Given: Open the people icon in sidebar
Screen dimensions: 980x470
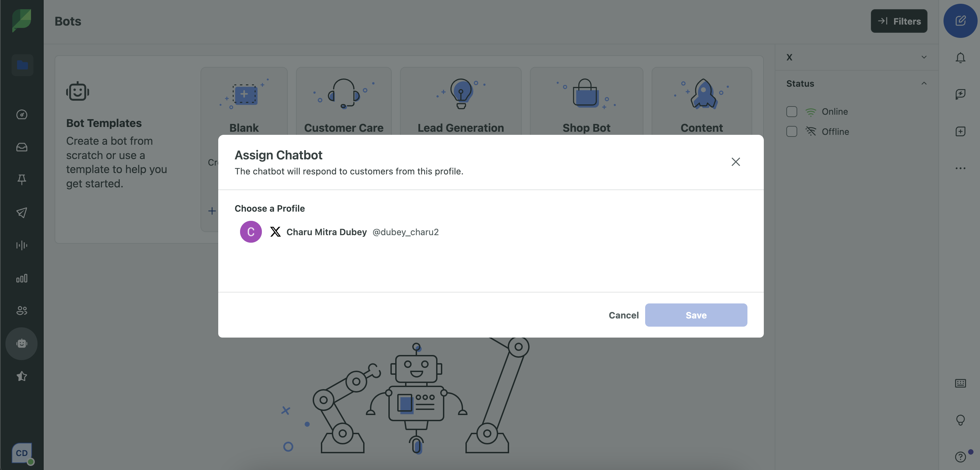Looking at the screenshot, I should [x=22, y=310].
